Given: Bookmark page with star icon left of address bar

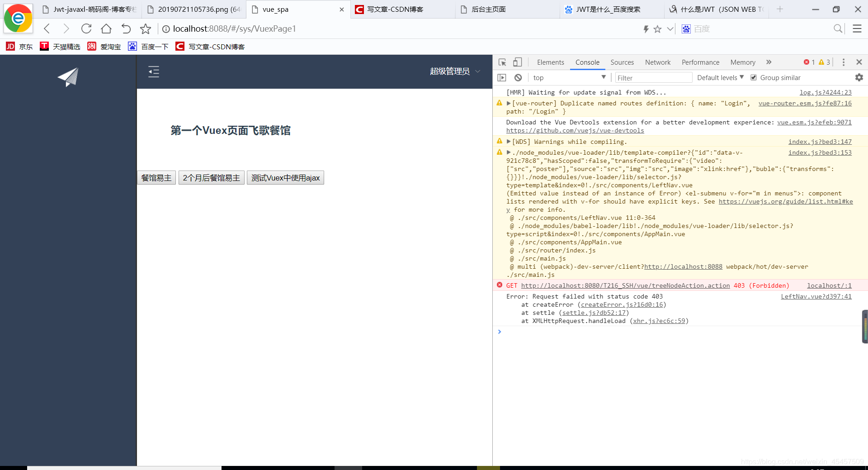Looking at the screenshot, I should (x=146, y=29).
